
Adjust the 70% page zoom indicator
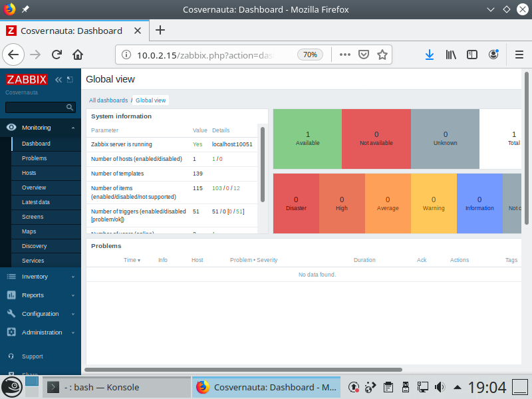(310, 55)
